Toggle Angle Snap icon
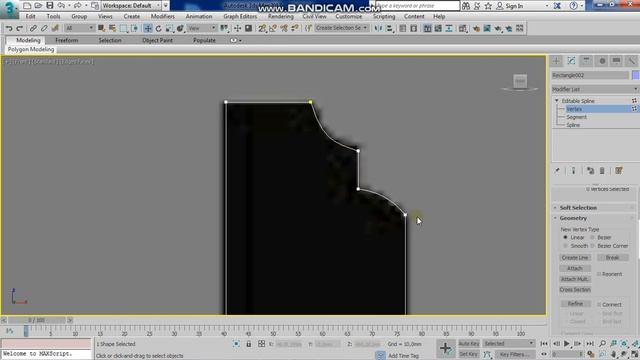 pos(273,28)
